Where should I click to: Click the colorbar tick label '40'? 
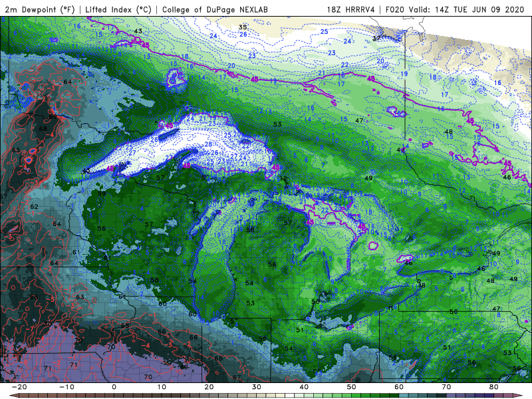304,387
